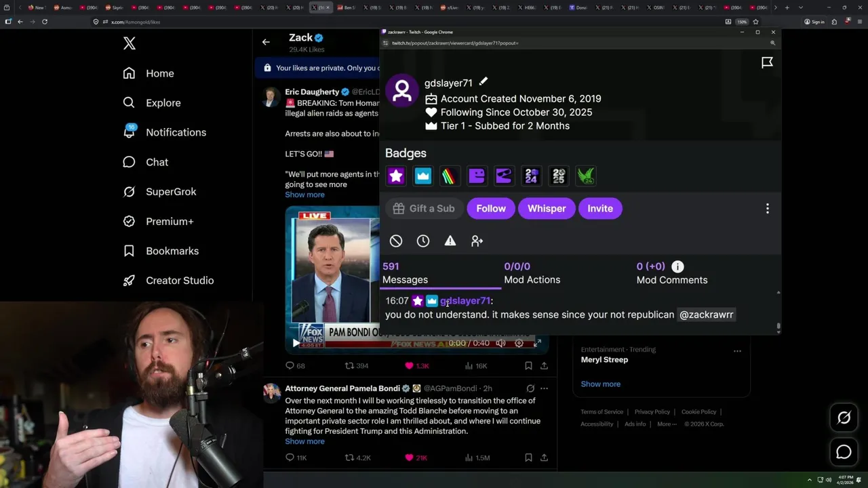Image resolution: width=868 pixels, height=488 pixels.
Task: Open the floating chat bubble button
Action: point(844,451)
